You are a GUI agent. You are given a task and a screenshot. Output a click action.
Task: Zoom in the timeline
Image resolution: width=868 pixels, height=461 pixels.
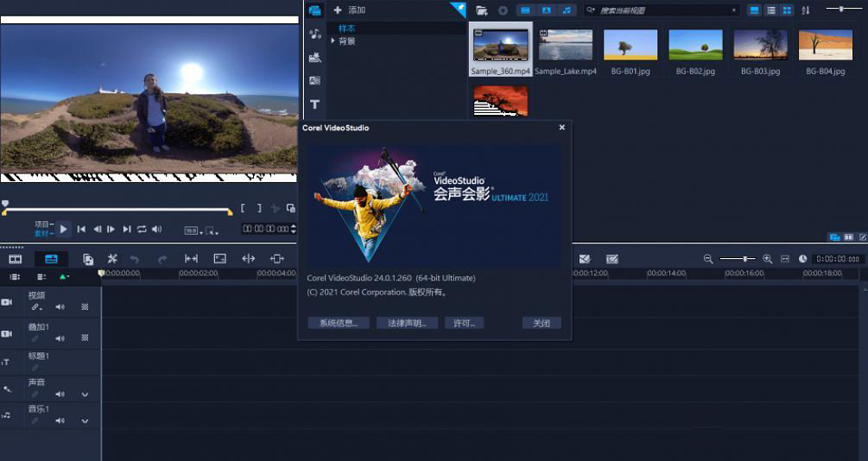(767, 259)
